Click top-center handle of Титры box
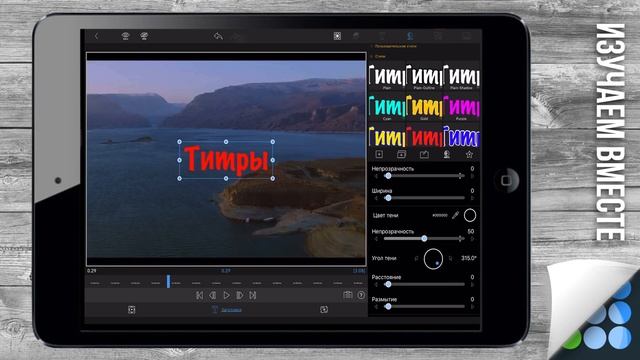The image size is (640, 360). pyautogui.click(x=226, y=142)
